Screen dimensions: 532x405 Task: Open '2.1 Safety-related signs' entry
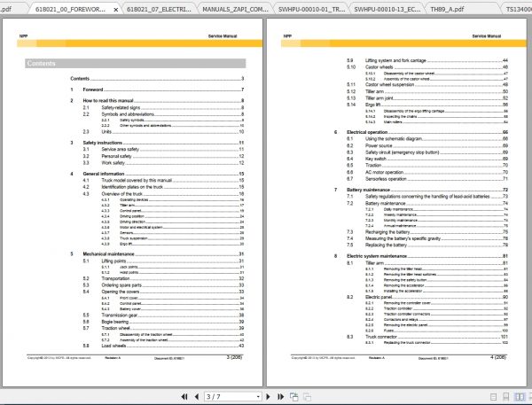pyautogui.click(x=163, y=107)
